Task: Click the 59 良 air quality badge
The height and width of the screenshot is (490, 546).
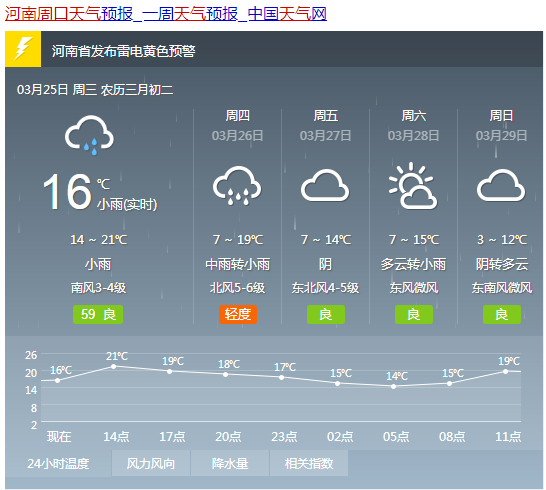Action: pos(98,314)
